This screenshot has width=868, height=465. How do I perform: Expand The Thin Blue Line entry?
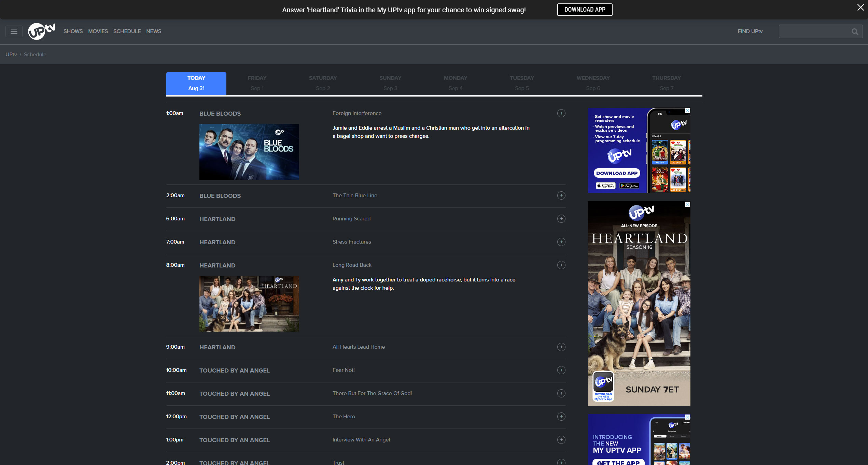click(x=561, y=195)
